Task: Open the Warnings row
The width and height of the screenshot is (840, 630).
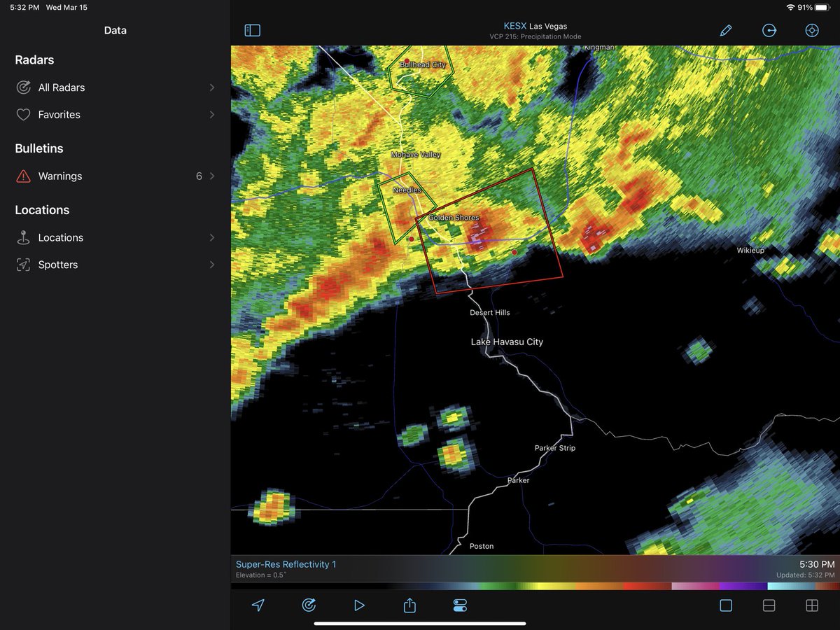Action: pyautogui.click(x=115, y=176)
